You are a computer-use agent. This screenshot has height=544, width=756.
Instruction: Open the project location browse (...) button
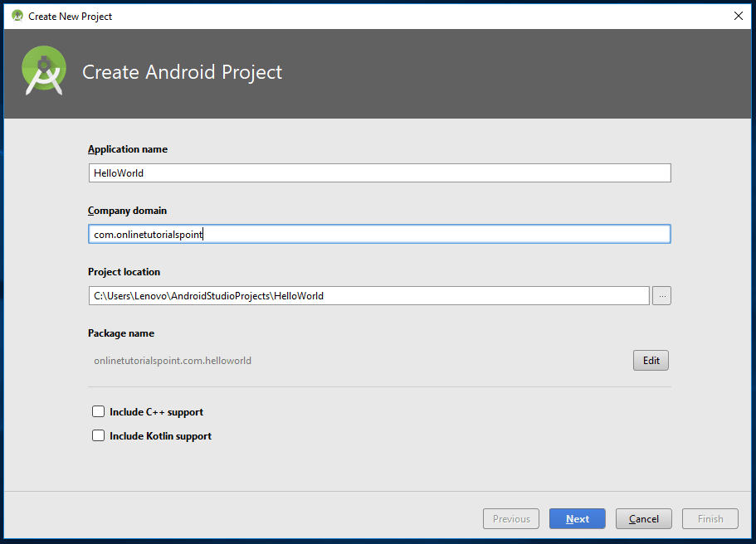click(x=661, y=295)
